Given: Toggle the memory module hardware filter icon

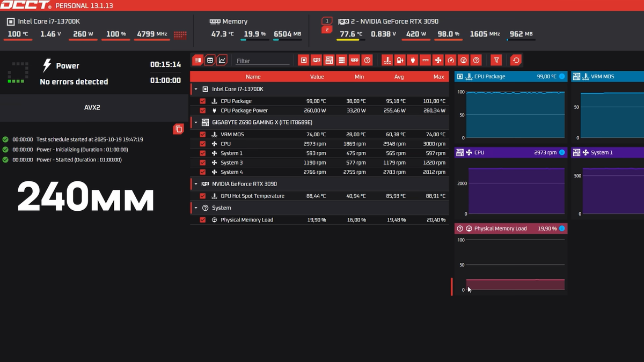Looking at the screenshot, I should click(354, 60).
